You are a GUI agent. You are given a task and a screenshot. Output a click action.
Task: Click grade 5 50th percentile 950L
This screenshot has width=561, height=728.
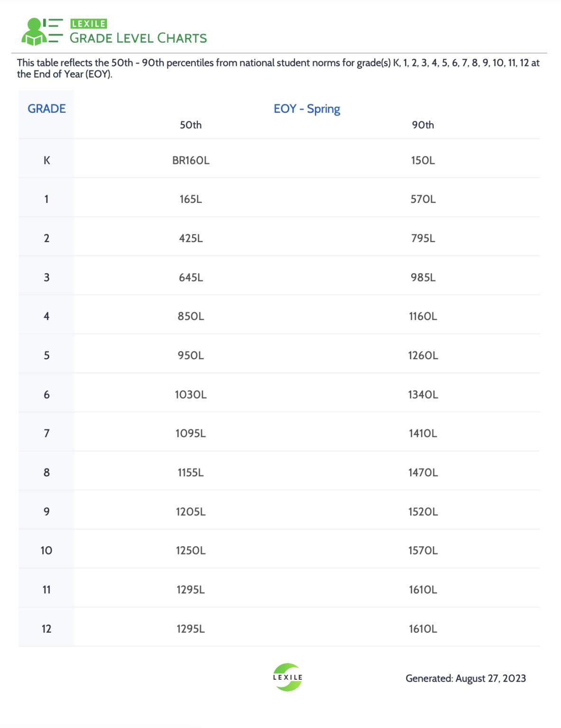191,355
